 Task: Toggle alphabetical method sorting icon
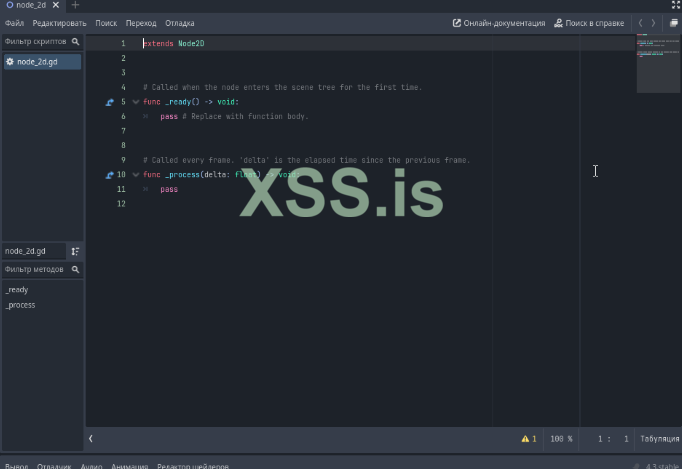75,251
